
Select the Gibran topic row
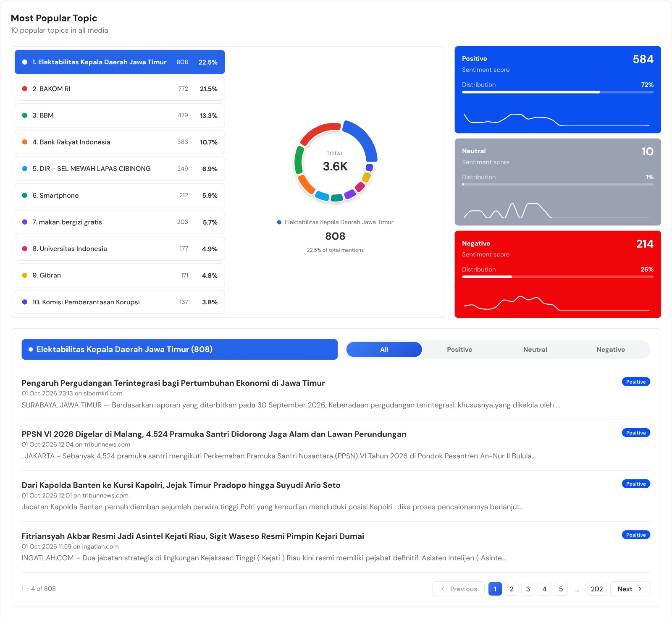[120, 275]
